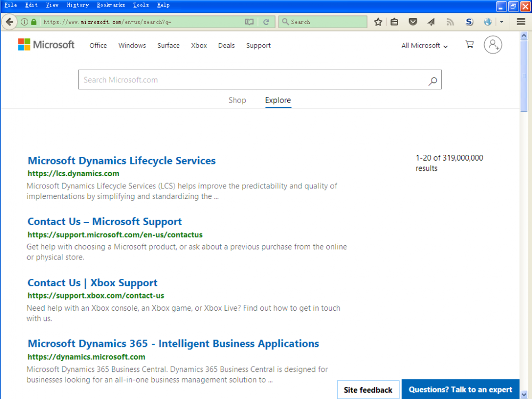Toggle reader view icon in address bar
The image size is (532, 399).
[x=249, y=22]
